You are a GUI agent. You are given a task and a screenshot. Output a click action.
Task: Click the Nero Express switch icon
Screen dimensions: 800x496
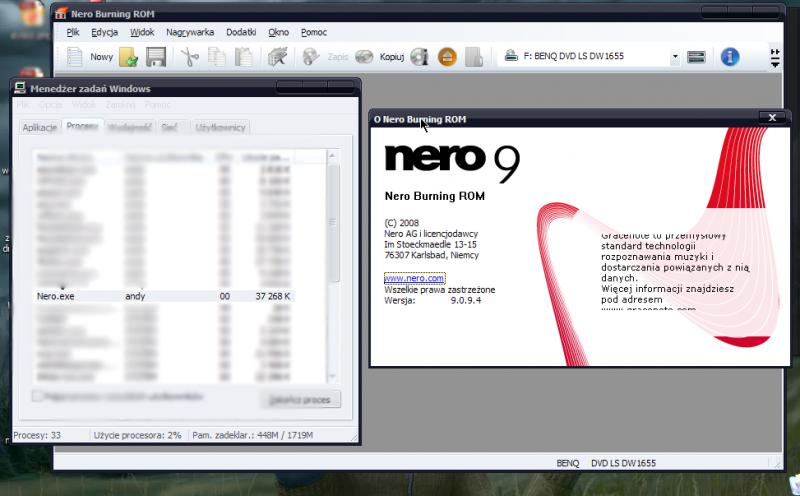[278, 57]
